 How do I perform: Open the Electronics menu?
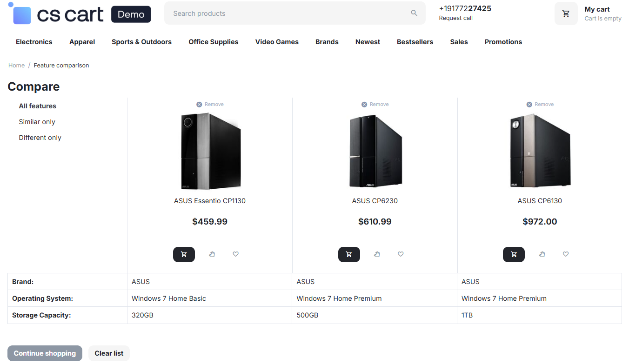(34, 42)
